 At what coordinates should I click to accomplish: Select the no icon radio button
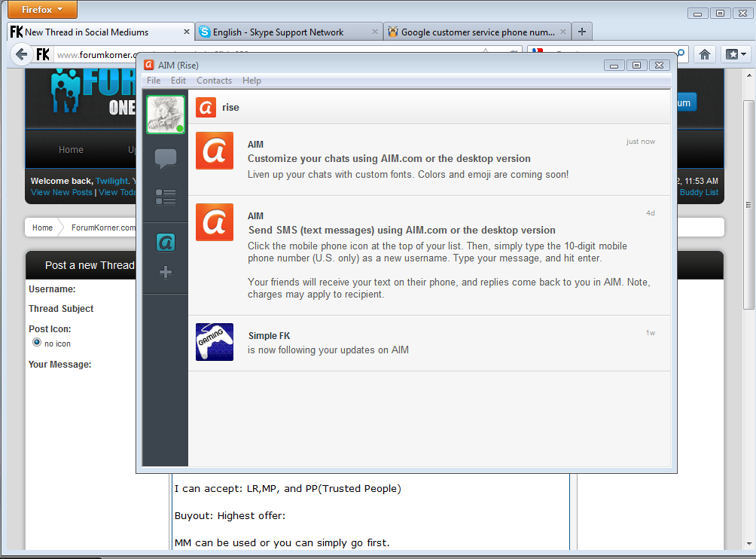[x=37, y=342]
